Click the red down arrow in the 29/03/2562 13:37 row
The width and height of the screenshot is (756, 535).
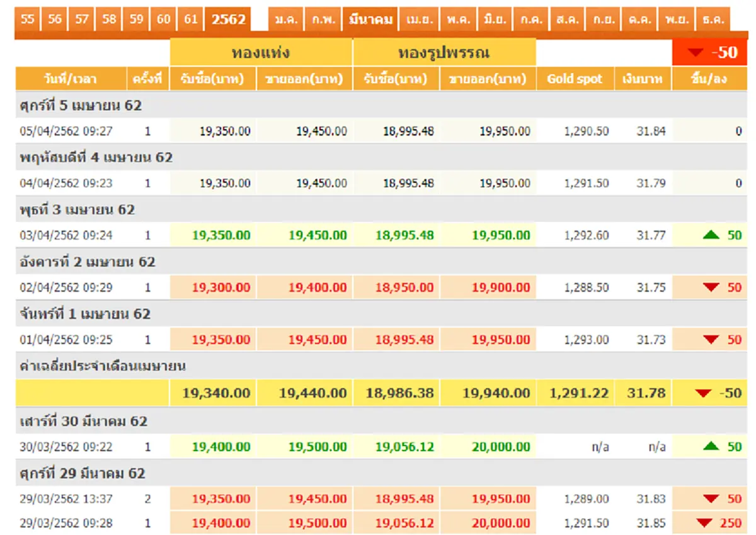tap(711, 498)
